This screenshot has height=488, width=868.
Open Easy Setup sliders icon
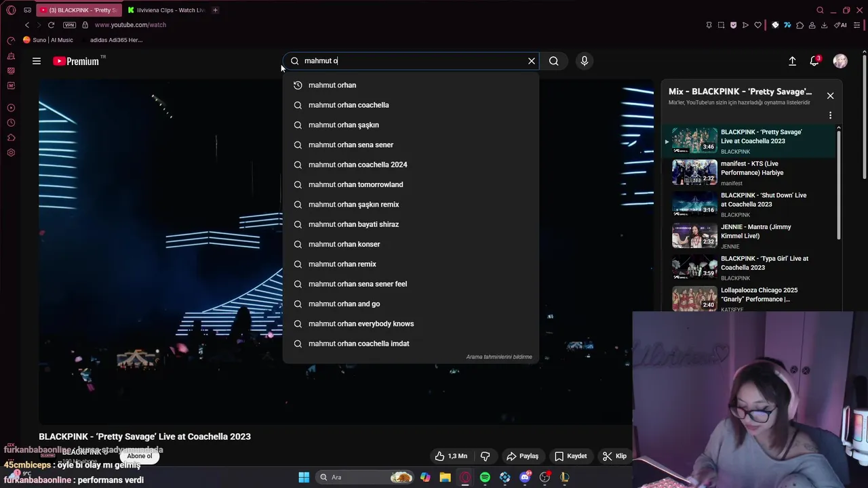coord(857,25)
